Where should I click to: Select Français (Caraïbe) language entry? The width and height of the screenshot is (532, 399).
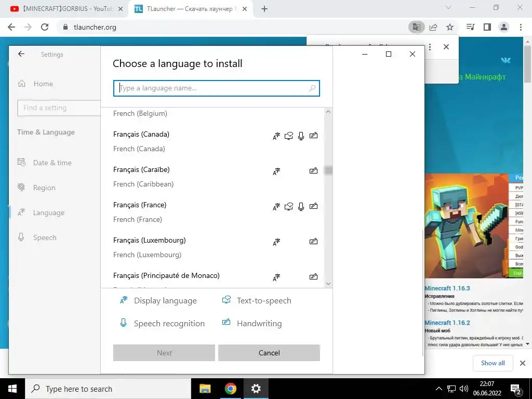216,177
